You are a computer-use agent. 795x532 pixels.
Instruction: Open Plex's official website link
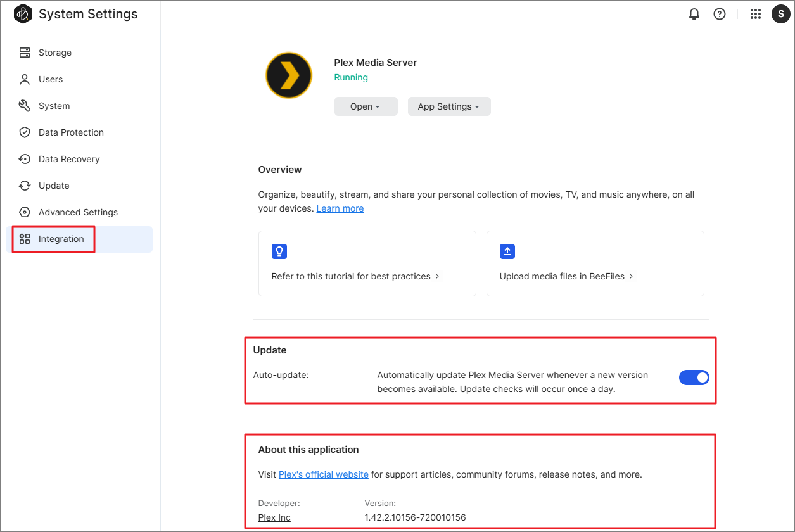coord(324,474)
